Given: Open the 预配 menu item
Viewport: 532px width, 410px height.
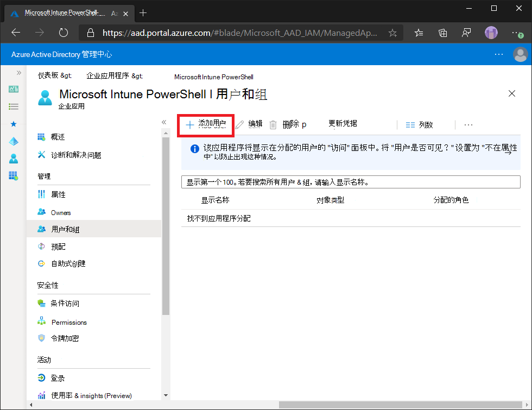Looking at the screenshot, I should click(x=93, y=247).
